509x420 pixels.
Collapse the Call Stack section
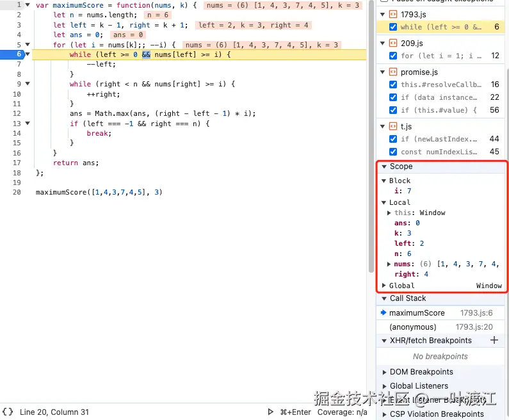(384, 298)
